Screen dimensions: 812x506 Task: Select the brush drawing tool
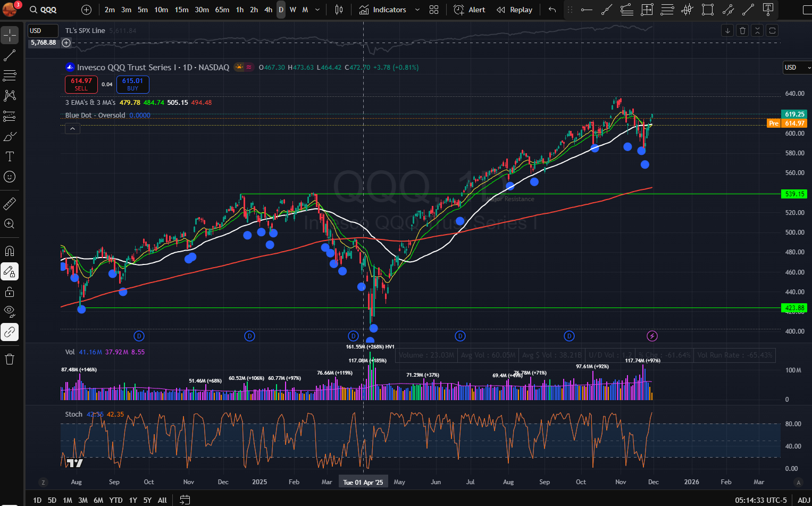pos(10,137)
